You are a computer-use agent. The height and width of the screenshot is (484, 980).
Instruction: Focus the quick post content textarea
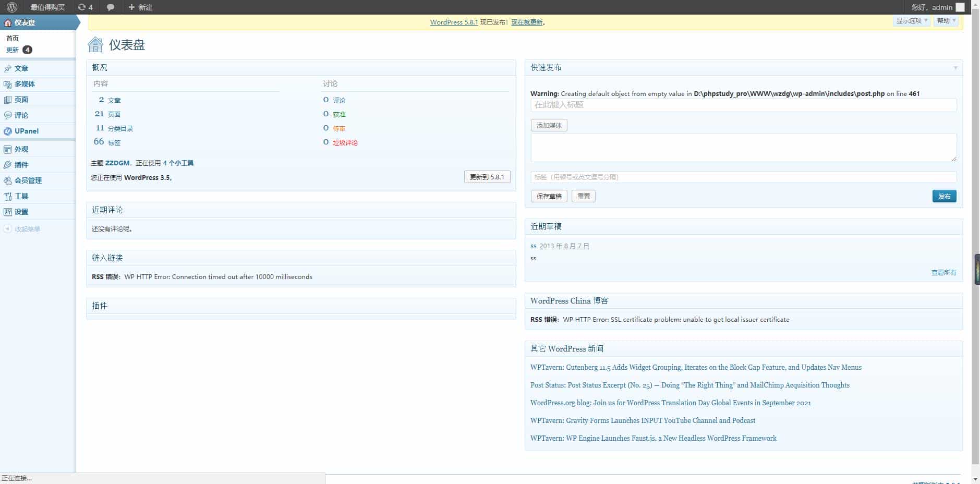click(x=744, y=148)
